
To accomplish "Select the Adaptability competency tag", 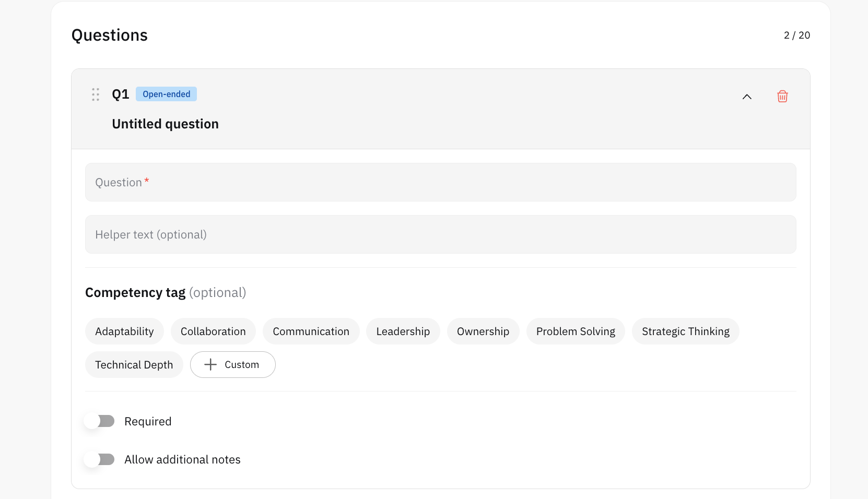I will [124, 331].
